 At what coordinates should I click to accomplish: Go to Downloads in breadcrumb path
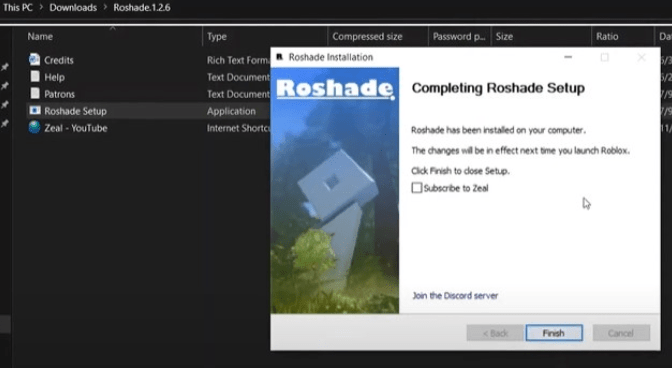(73, 7)
